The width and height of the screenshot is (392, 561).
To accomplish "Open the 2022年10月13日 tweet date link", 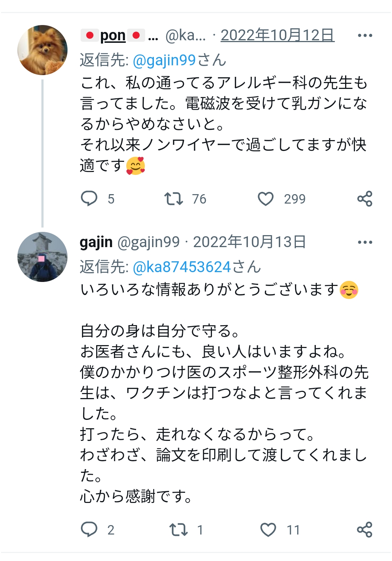I will [x=249, y=242].
